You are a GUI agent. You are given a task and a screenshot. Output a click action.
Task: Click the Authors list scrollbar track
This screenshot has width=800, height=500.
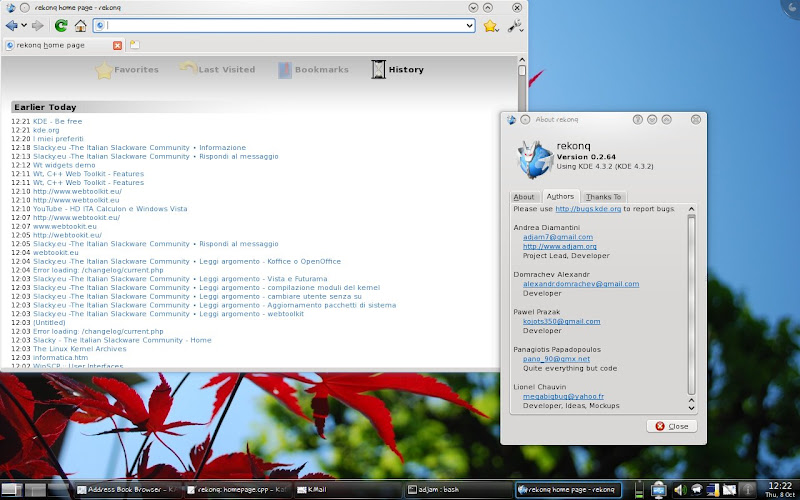click(691, 305)
